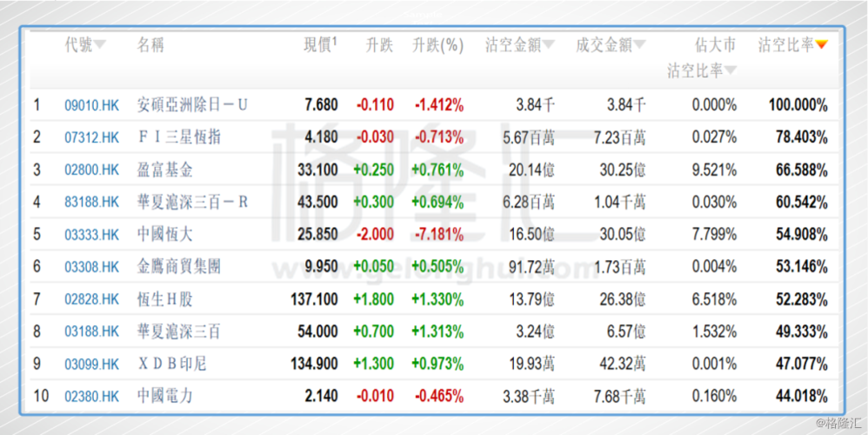This screenshot has height=435, width=868.
Task: Click change percent -1.412%
Action: tap(439, 105)
